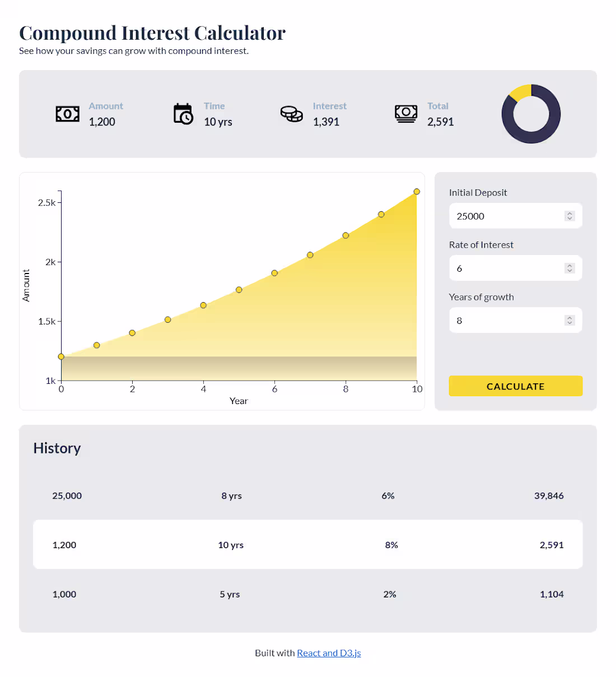This screenshot has width=616, height=677.
Task: Click the Amount banknote icon
Action: pyautogui.click(x=67, y=114)
